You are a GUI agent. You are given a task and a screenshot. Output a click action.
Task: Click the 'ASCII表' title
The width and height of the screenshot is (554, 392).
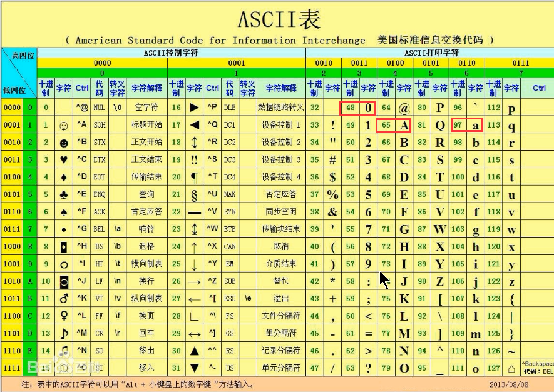pyautogui.click(x=279, y=19)
